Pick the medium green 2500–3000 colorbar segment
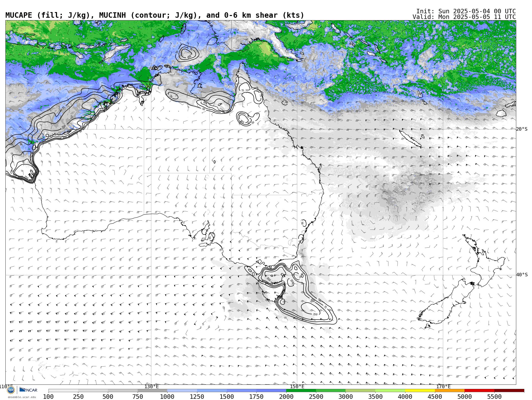 pyautogui.click(x=331, y=391)
